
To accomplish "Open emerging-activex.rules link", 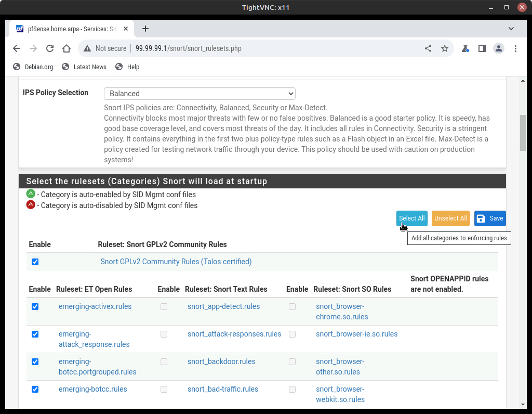I will [95, 306].
